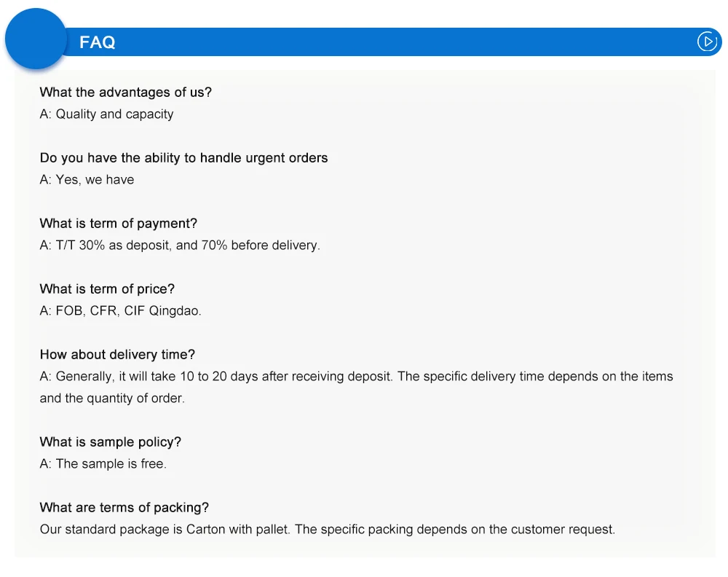Click the "Yes, we have" answer

(x=87, y=180)
